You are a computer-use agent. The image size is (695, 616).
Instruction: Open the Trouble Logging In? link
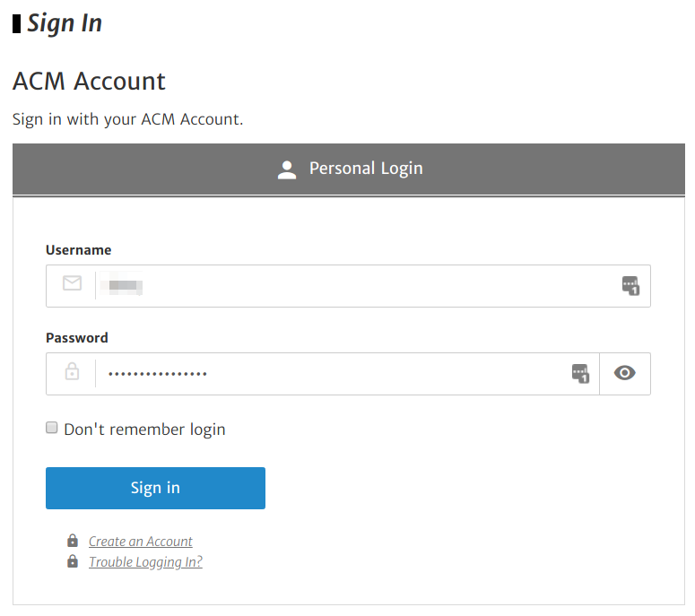click(145, 562)
